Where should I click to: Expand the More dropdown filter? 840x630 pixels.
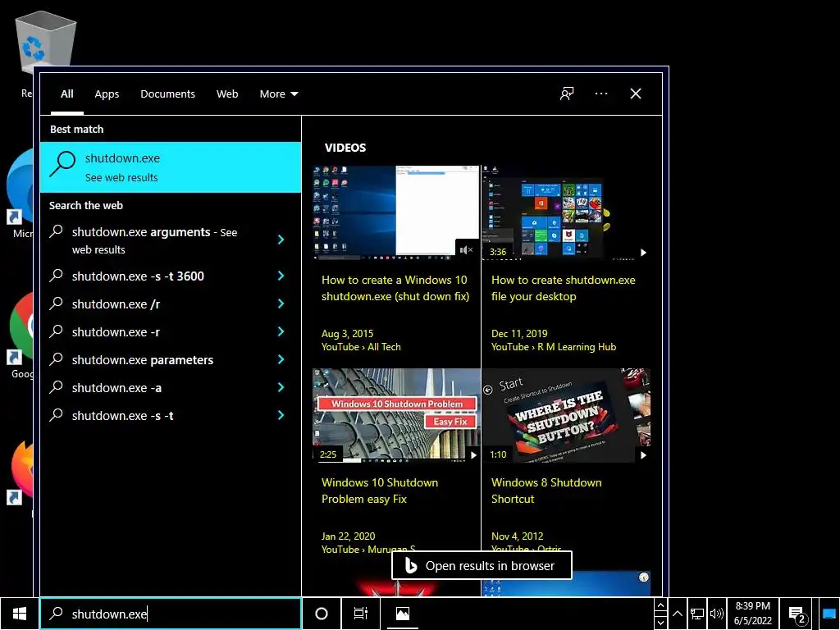279,94
